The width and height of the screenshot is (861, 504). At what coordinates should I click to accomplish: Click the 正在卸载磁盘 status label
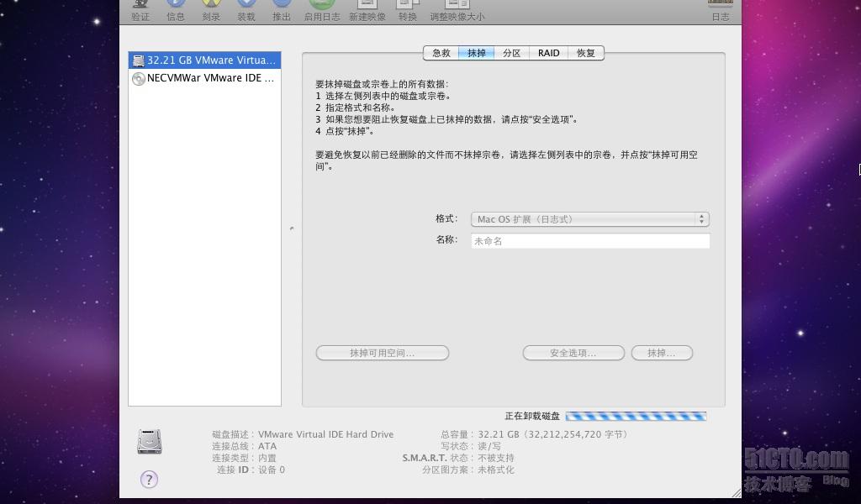click(532, 417)
